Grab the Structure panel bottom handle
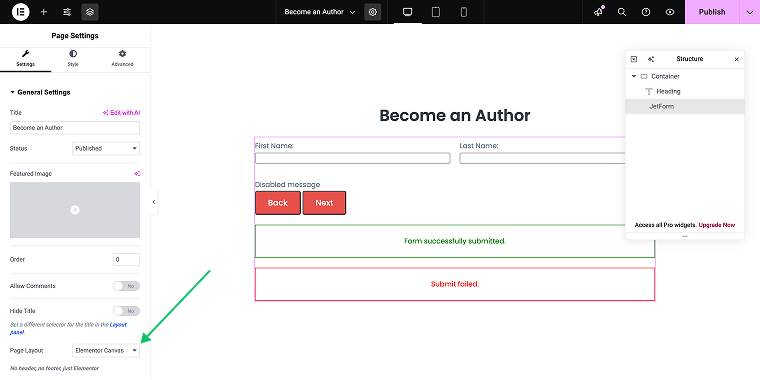760x380 pixels. click(685, 237)
